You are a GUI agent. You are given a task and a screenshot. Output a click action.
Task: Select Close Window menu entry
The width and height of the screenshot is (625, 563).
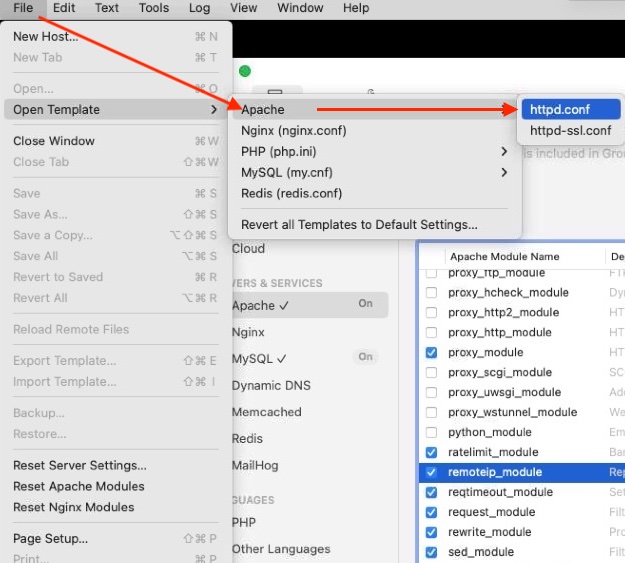click(x=116, y=141)
